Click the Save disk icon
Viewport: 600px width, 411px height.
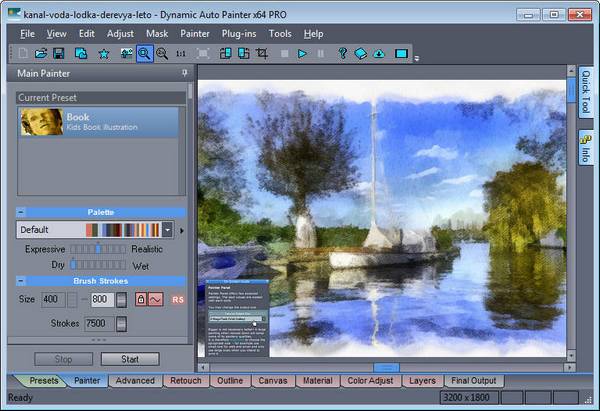59,53
